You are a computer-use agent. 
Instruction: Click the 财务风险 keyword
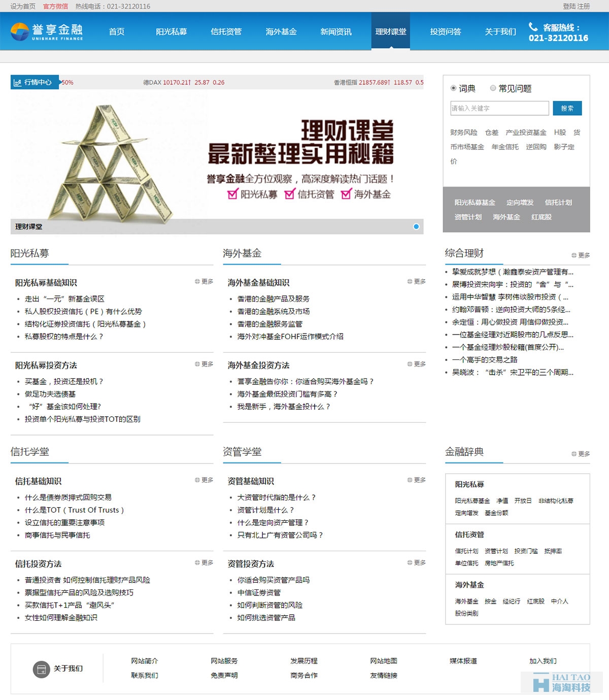[x=464, y=132]
